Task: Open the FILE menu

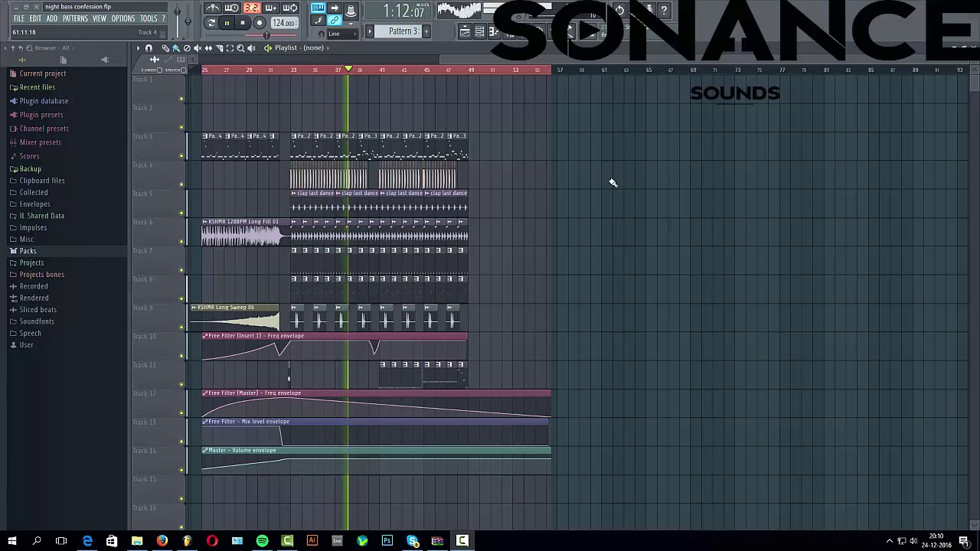Action: (18, 18)
